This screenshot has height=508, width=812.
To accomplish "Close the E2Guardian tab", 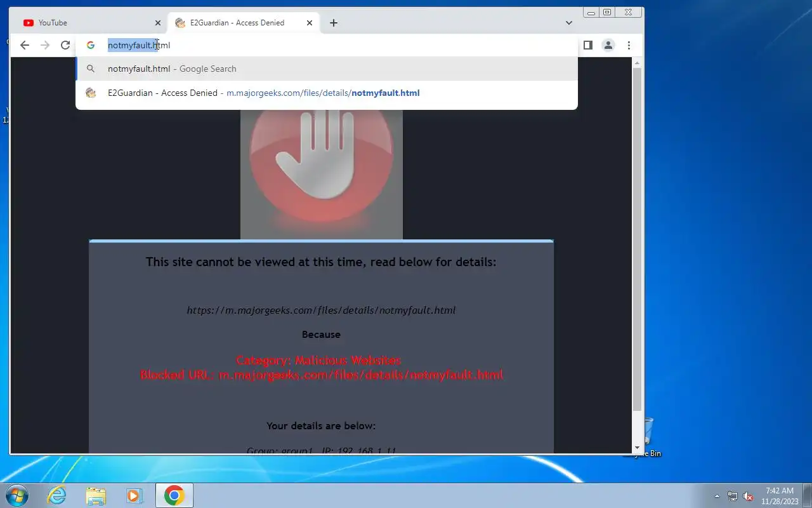I will pos(310,23).
